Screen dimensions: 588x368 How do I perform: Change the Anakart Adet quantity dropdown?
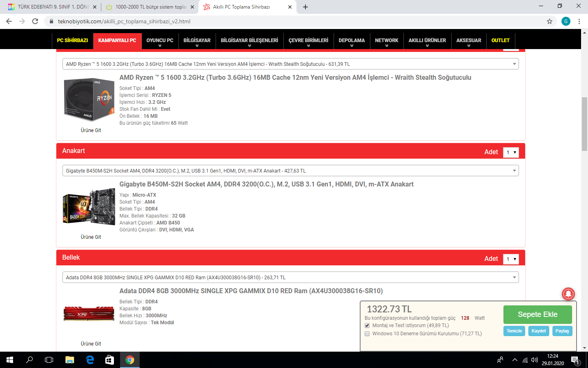(511, 152)
